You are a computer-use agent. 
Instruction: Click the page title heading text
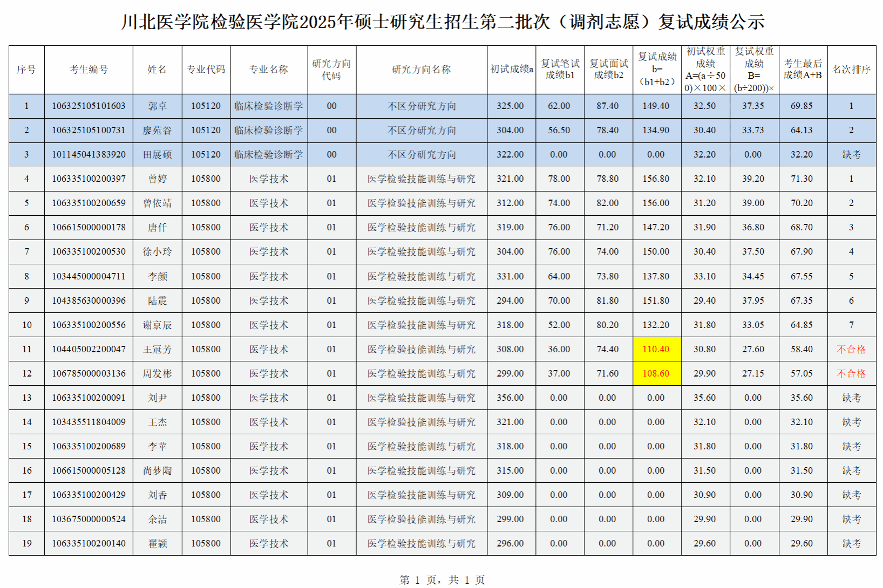(443, 22)
